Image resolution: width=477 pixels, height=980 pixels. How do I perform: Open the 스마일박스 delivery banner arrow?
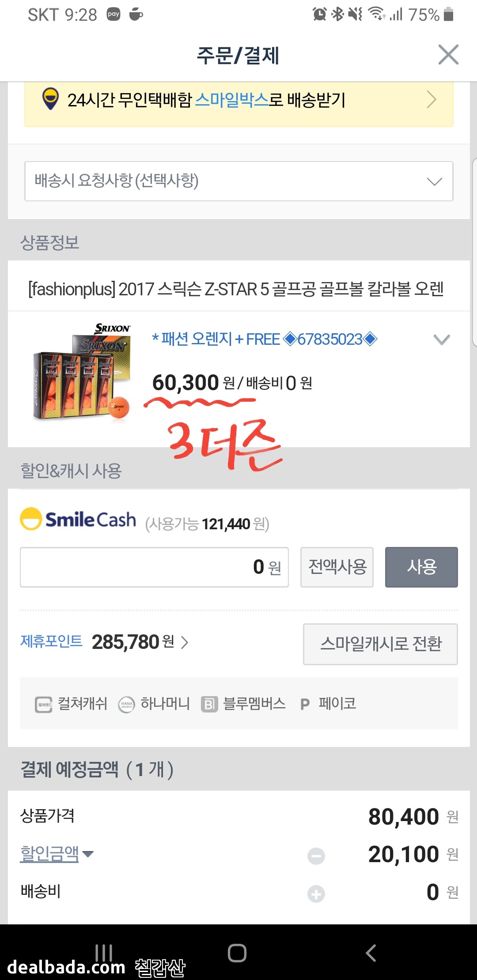pos(432,99)
